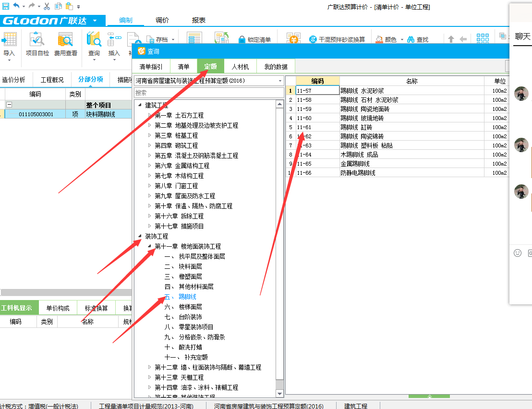Open the 清单指引 tab in query dialog
Viewport: 532px width, 409px height.
151,67
